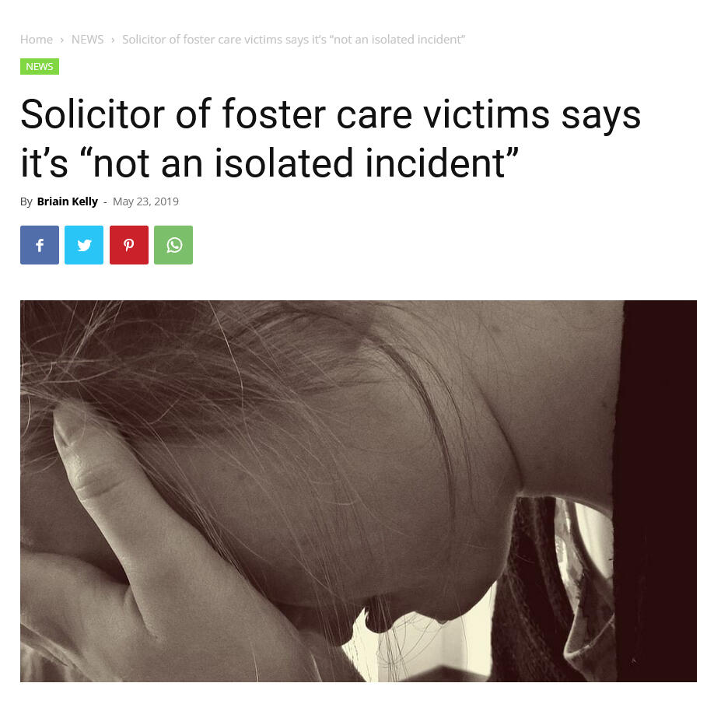Share the article on Facebook
Screen dimensions: 728x704
point(40,245)
